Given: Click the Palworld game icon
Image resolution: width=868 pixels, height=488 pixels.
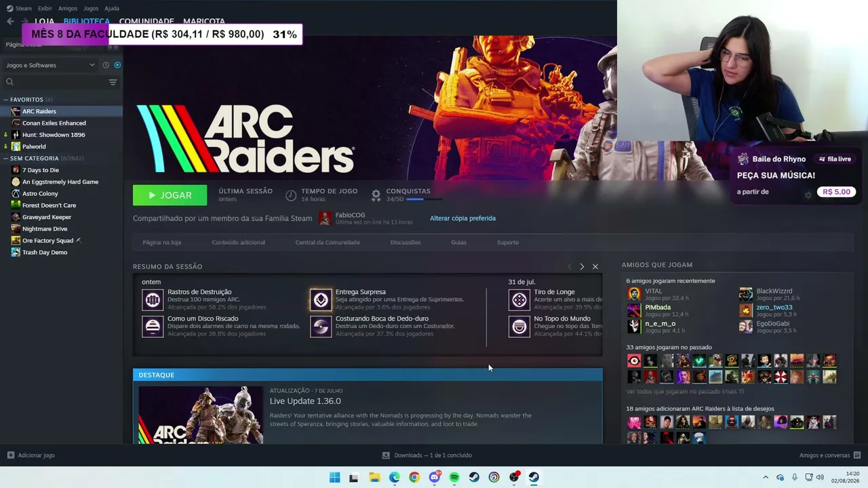Looking at the screenshot, I should 16,146.
